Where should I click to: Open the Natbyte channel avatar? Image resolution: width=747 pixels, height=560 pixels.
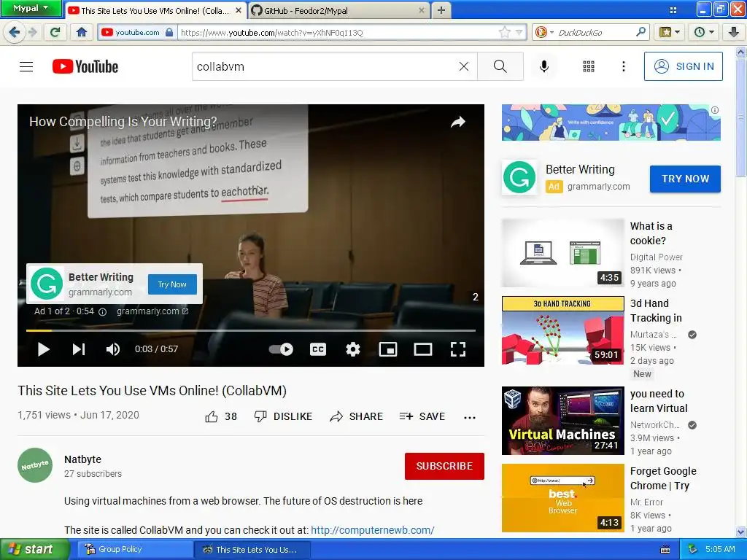tap(35, 465)
